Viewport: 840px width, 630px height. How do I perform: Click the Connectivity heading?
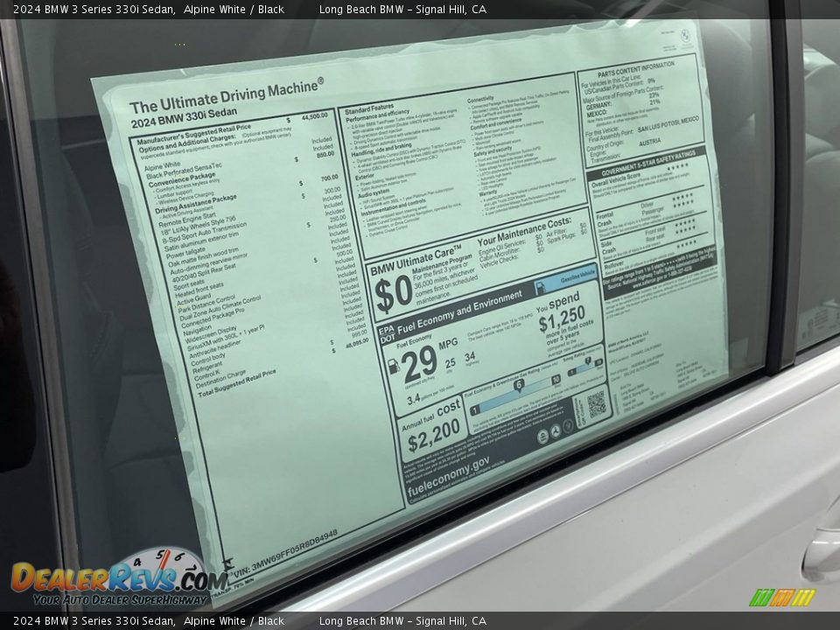tap(480, 100)
